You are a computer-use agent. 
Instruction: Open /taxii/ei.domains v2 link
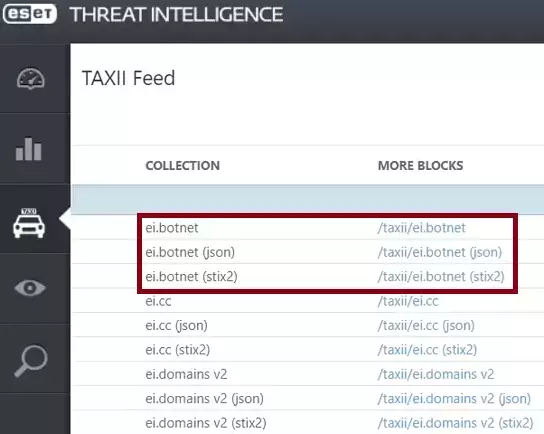pos(436,374)
